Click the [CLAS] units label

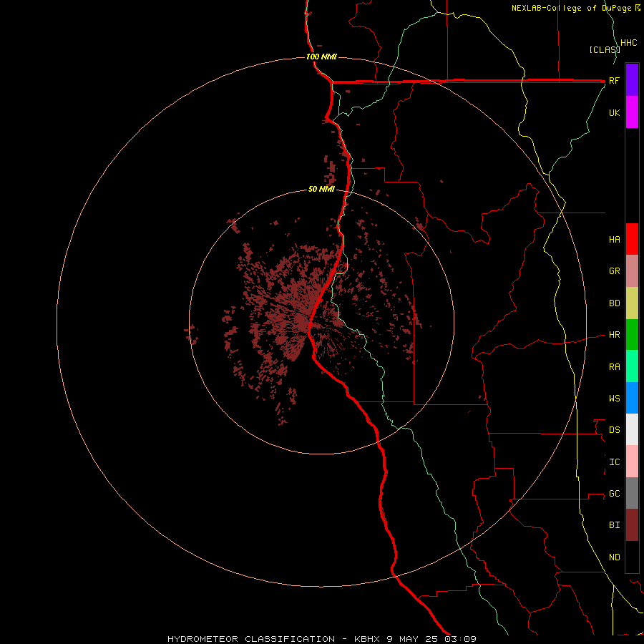605,49
